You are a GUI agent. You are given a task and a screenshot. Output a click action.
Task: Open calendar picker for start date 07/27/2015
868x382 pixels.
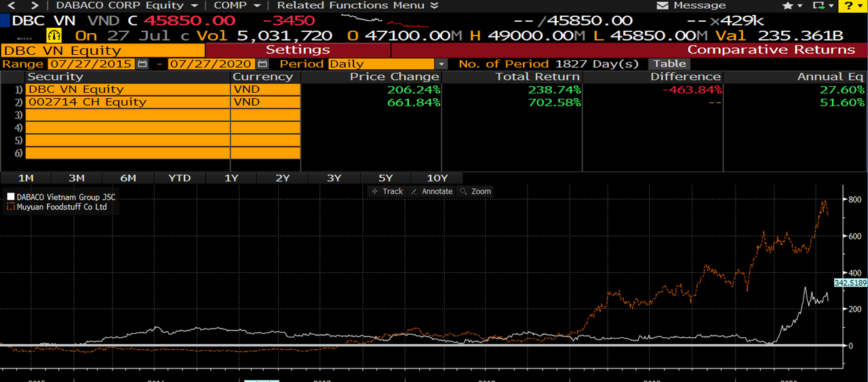(x=142, y=64)
